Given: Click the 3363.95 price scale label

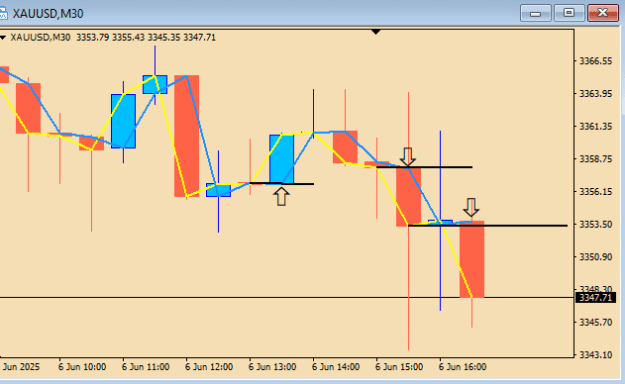Looking at the screenshot, I should coord(595,94).
